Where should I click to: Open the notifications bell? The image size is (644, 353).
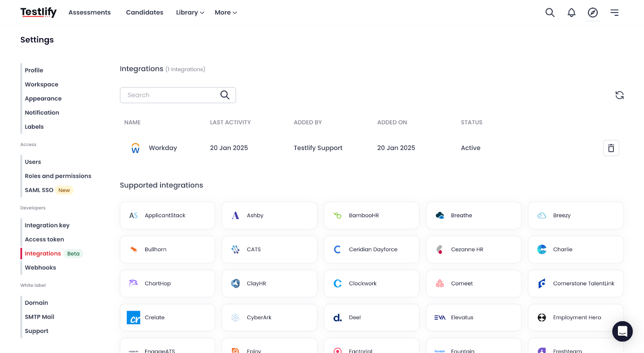tap(571, 12)
